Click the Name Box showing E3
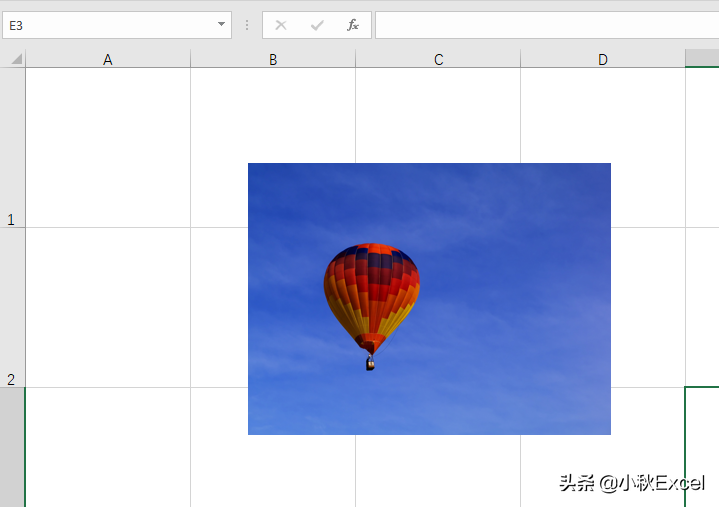719x507 pixels. pos(117,25)
